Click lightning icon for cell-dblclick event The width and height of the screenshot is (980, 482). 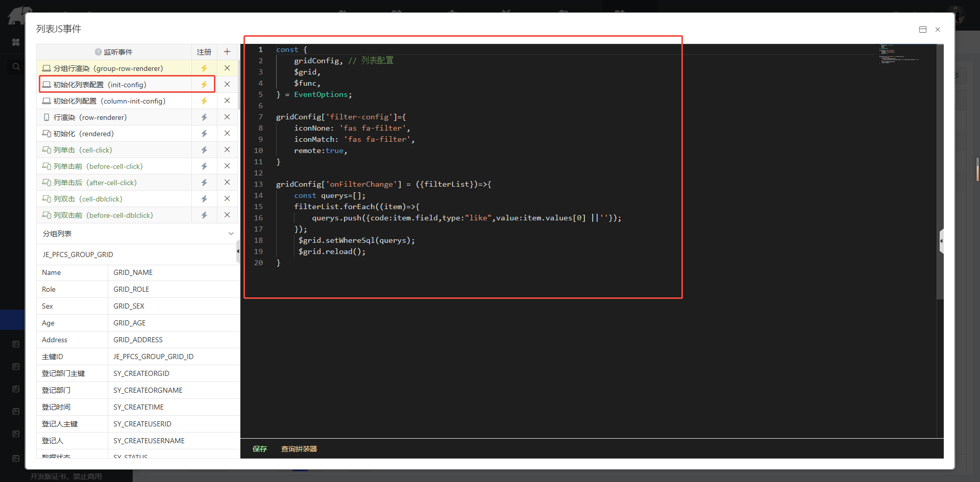204,199
